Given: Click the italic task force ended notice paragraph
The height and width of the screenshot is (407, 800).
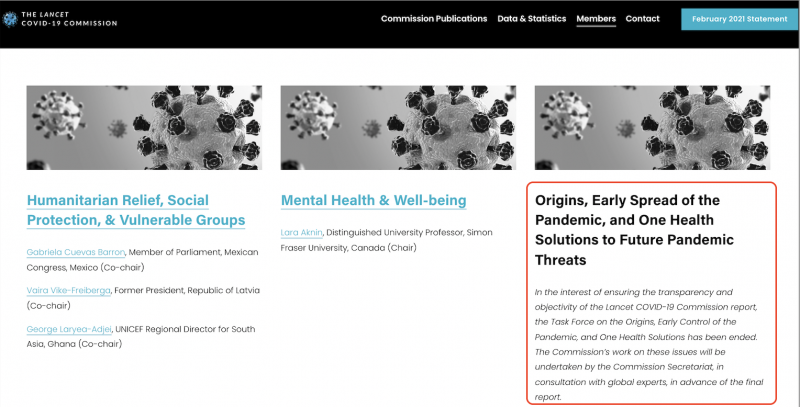Looking at the screenshot, I should tap(650, 344).
